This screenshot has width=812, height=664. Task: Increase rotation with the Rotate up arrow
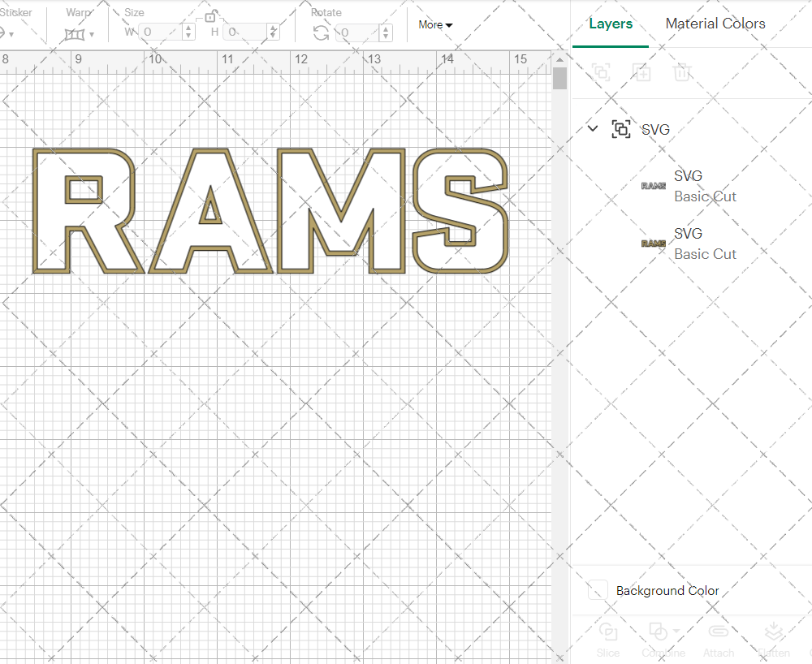[385, 28]
